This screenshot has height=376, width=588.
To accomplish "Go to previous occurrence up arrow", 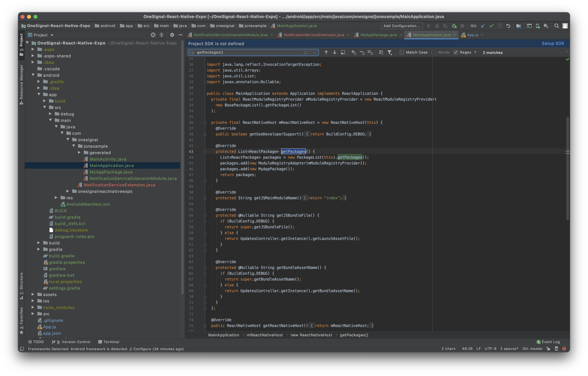I will [326, 52].
